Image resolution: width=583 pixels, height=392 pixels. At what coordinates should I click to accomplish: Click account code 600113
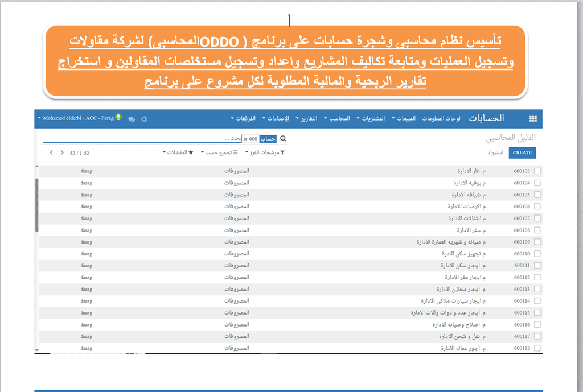pos(522,289)
